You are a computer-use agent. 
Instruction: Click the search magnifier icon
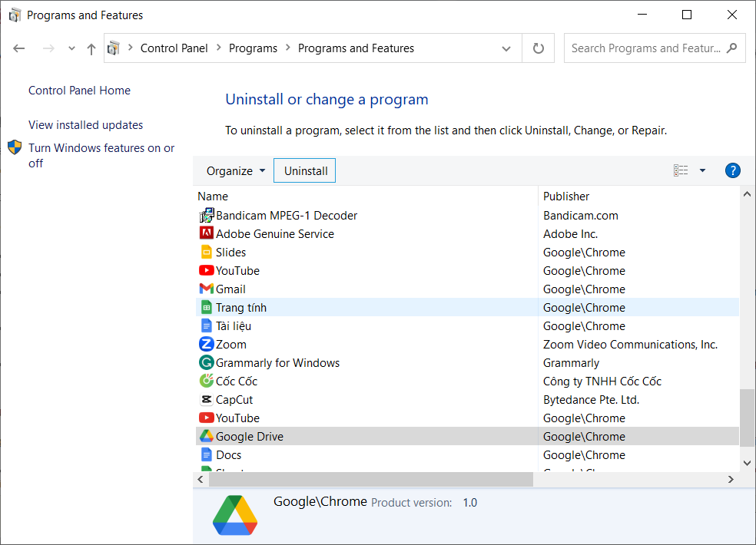pos(732,48)
